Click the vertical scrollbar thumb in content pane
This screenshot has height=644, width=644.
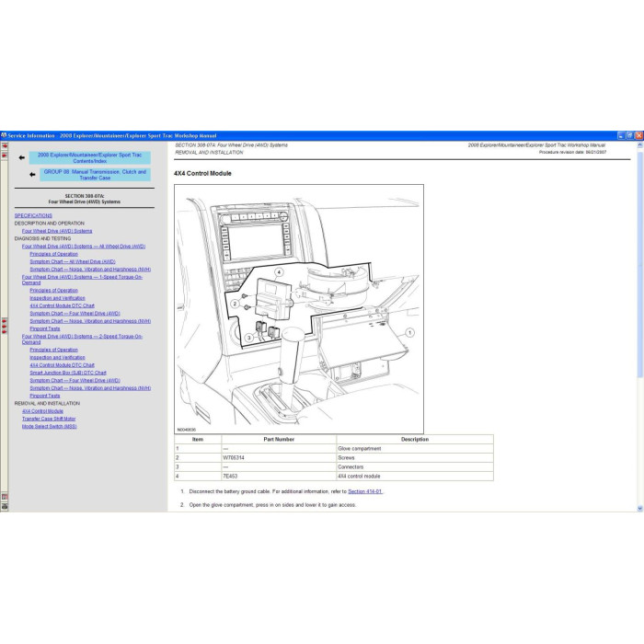[640, 265]
